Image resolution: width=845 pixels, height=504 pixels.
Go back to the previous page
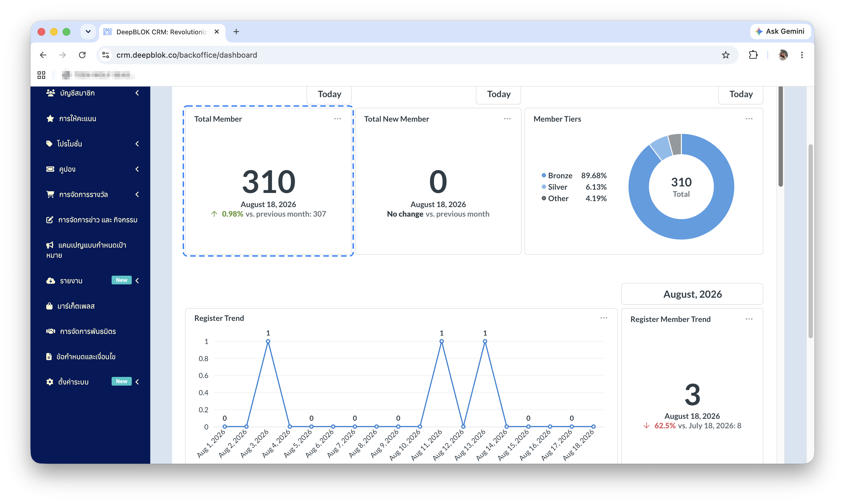tap(43, 55)
